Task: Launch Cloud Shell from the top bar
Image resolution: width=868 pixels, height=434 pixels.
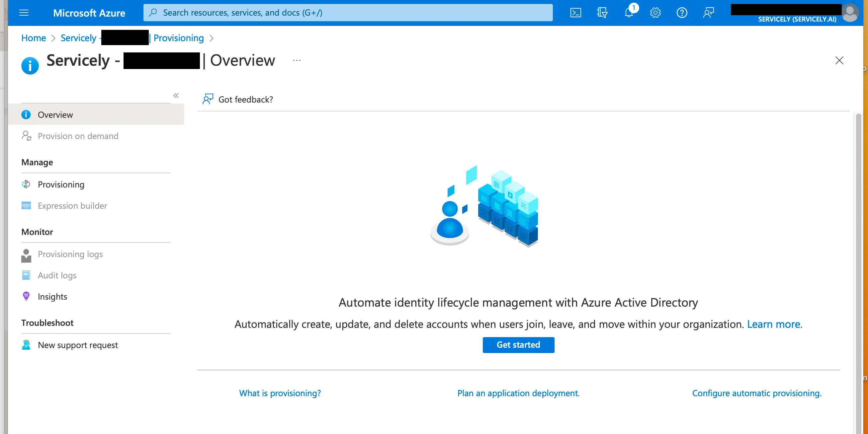Action: [575, 13]
